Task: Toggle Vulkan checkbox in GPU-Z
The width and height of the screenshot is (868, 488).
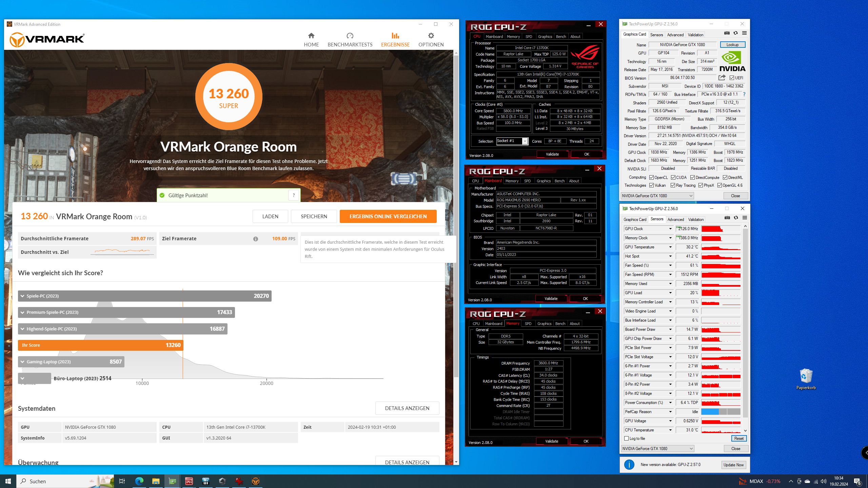Action: [651, 185]
